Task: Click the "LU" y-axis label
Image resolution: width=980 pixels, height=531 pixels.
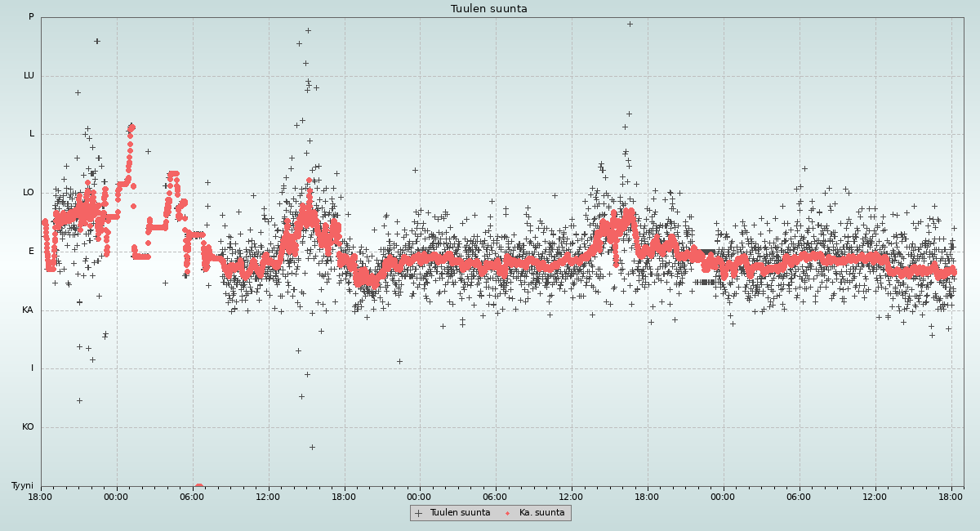Action: click(x=29, y=76)
